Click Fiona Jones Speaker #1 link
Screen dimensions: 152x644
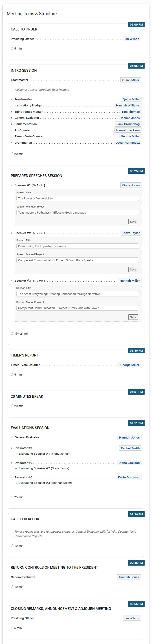pyautogui.click(x=131, y=185)
